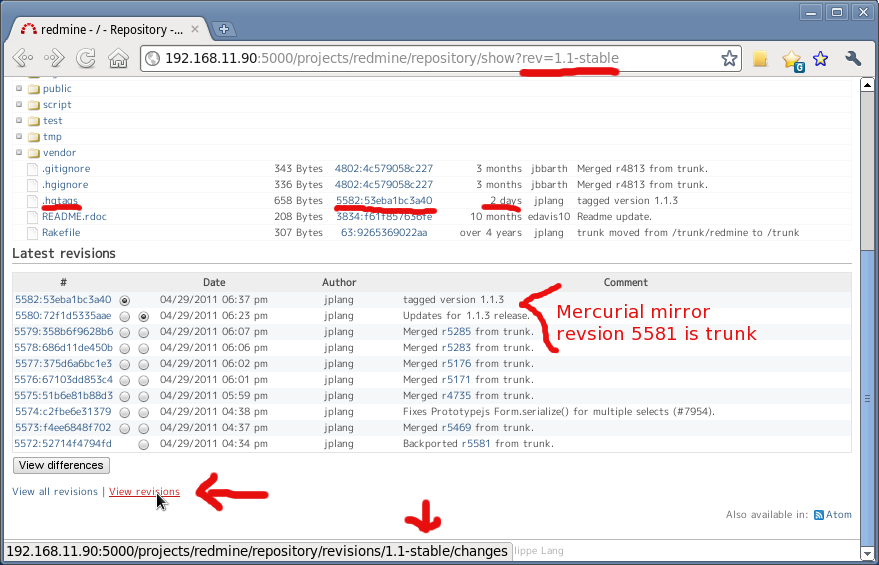
Task: Expand the test folder
Action: 18,120
